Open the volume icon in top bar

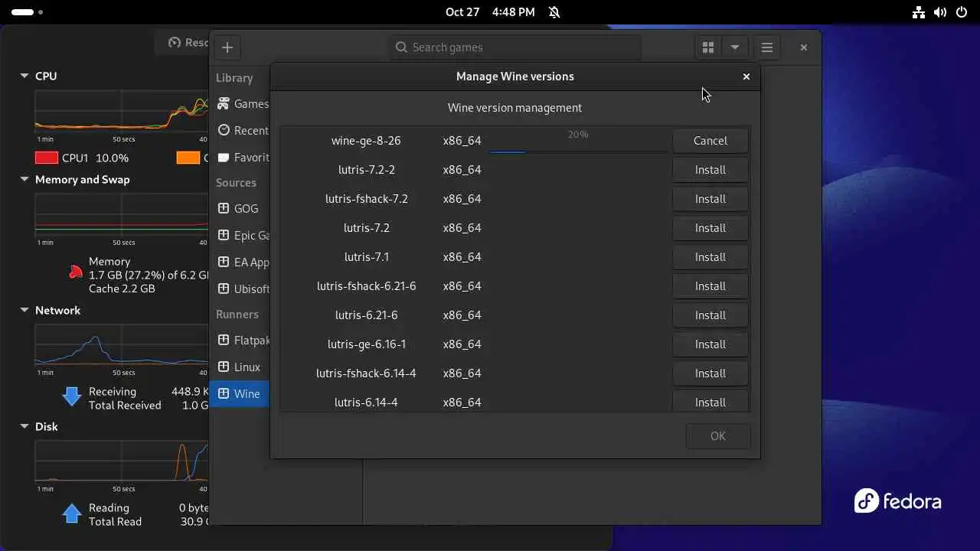point(940,12)
